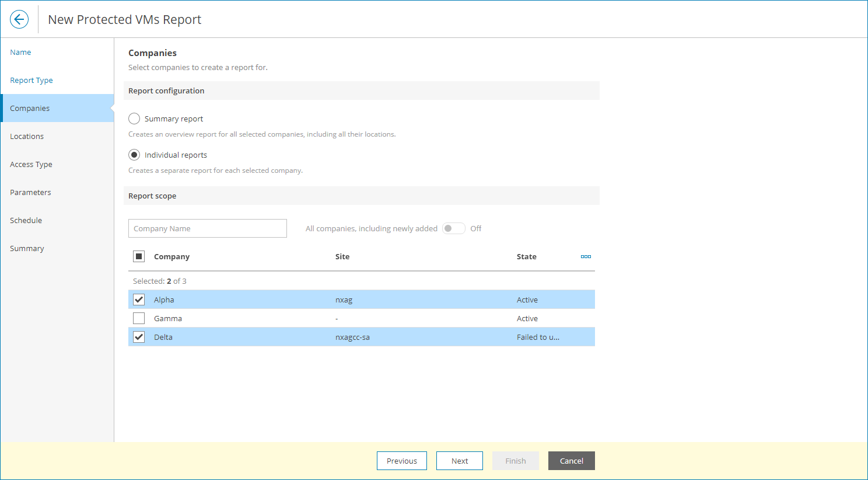Select the Individual reports radio button
Viewport: 868px width, 480px height.
click(x=134, y=155)
